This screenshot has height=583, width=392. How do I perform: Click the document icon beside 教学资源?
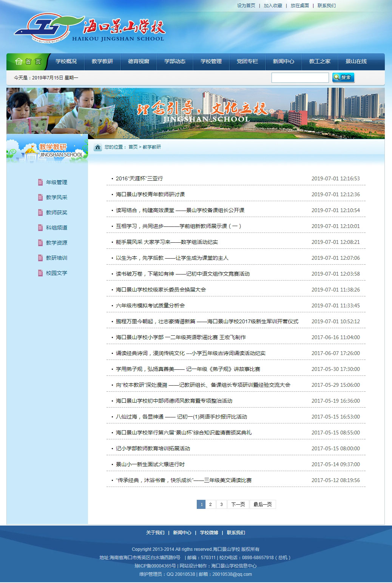click(x=40, y=243)
